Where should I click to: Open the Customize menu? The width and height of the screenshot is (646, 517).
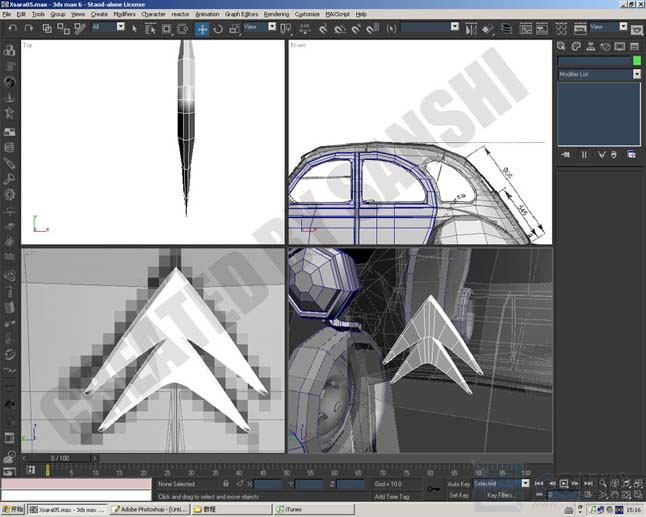tap(307, 14)
